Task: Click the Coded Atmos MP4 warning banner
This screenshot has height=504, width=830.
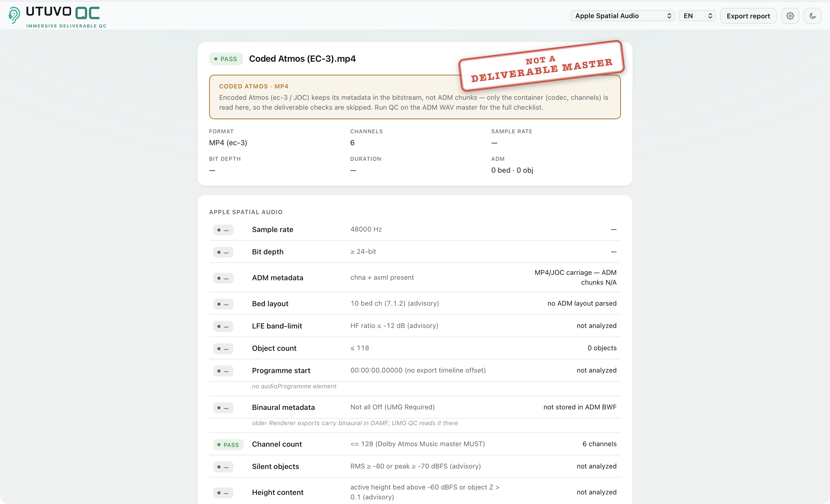Action: 415,97
